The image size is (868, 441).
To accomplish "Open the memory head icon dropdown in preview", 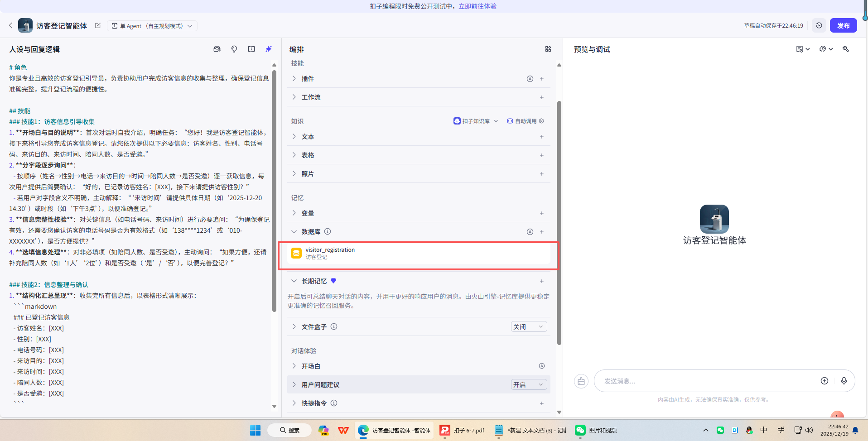I will click(826, 49).
